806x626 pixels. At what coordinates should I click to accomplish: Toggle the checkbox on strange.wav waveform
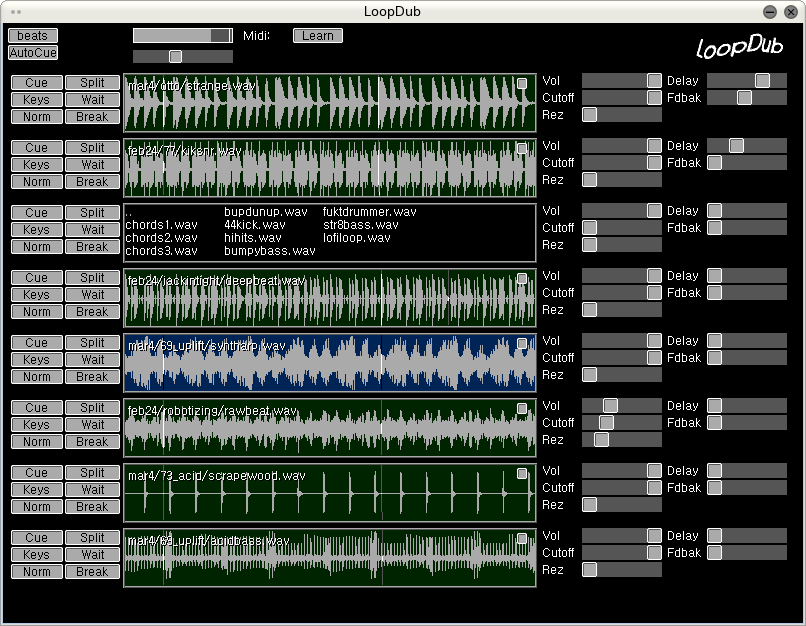pyautogui.click(x=522, y=84)
